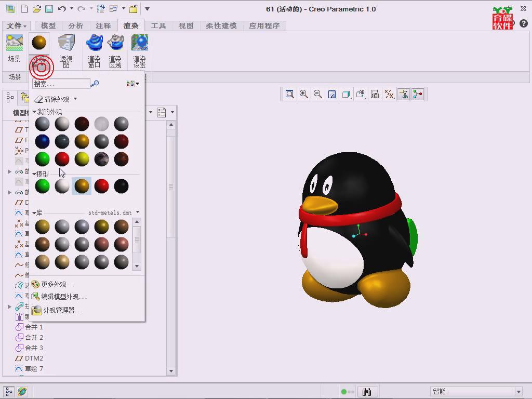Switch to the 应用程序 tab
This screenshot has height=399, width=532.
click(x=264, y=25)
